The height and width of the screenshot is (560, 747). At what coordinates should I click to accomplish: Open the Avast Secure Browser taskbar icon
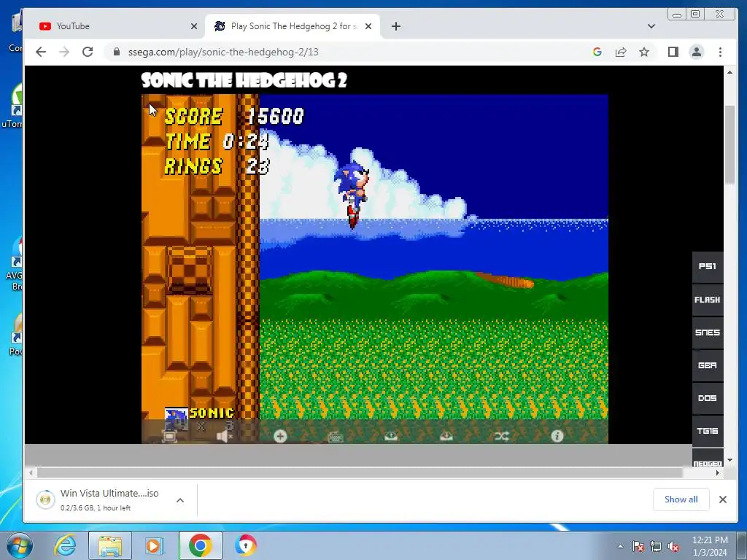(x=245, y=545)
